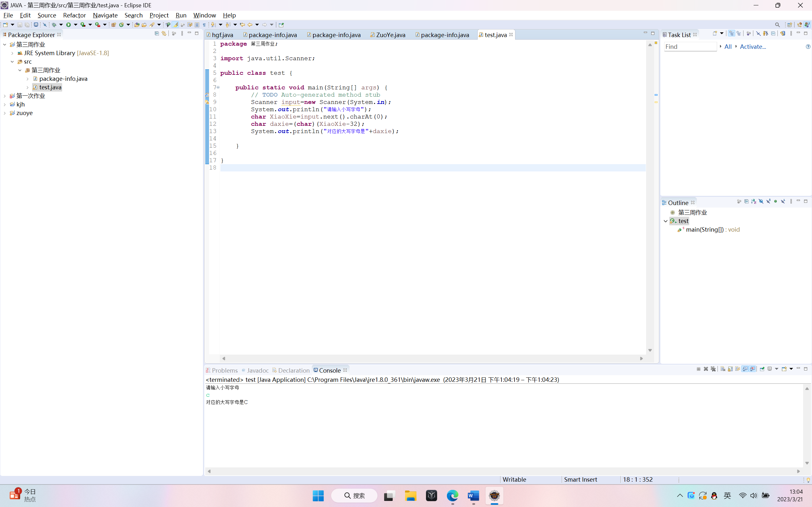Image resolution: width=812 pixels, height=507 pixels.
Task: Click Remove All Terminated Launches icon
Action: 713,369
